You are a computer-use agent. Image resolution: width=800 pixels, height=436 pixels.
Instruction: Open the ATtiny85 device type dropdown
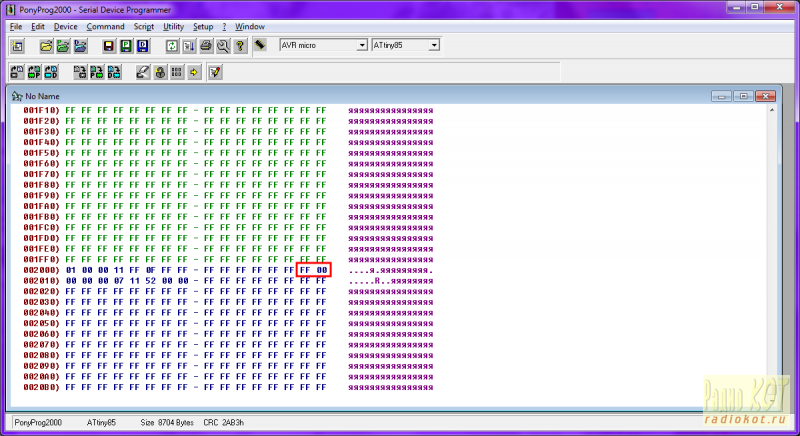pos(434,45)
